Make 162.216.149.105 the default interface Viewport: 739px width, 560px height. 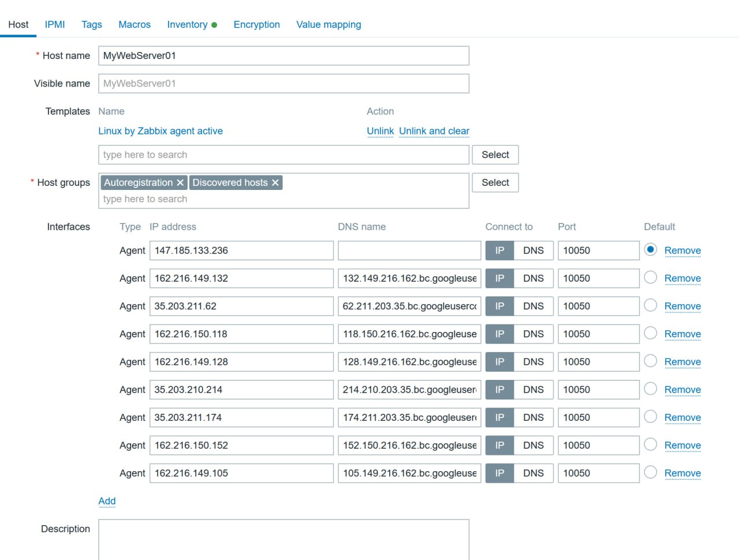pos(650,472)
